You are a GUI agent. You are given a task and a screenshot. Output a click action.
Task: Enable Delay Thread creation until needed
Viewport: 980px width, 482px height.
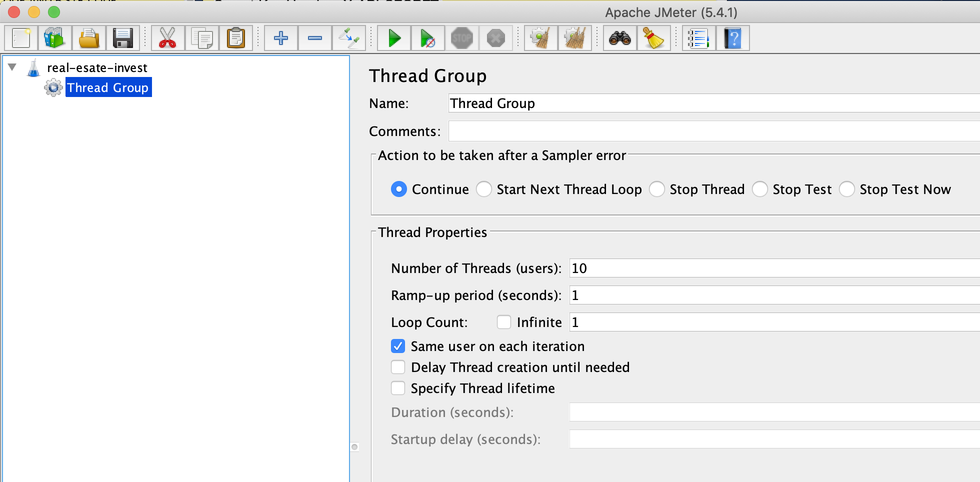click(x=398, y=367)
